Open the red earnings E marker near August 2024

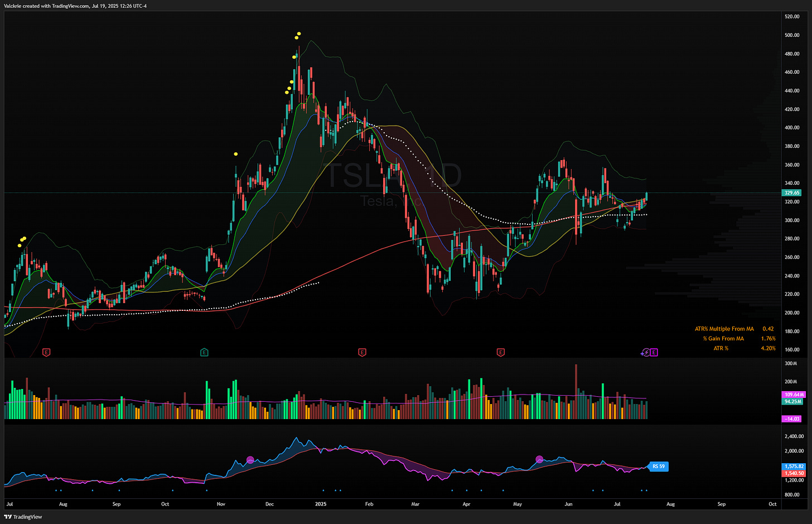(47, 352)
